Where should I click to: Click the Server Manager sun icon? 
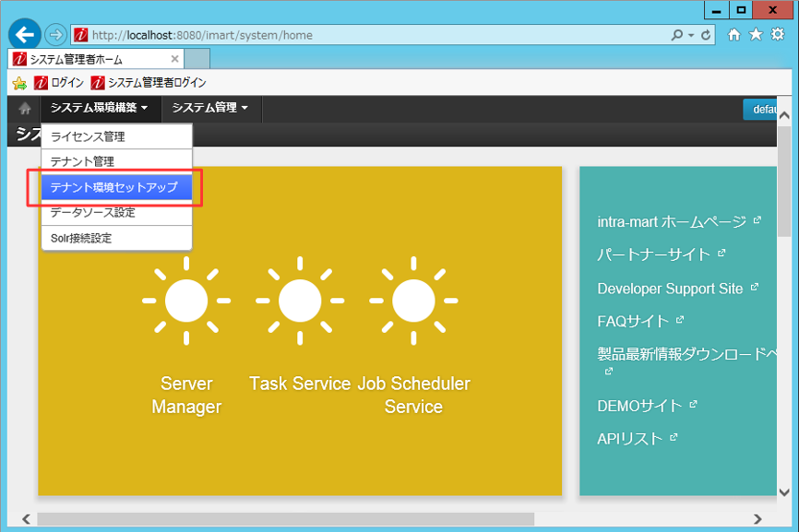186,301
